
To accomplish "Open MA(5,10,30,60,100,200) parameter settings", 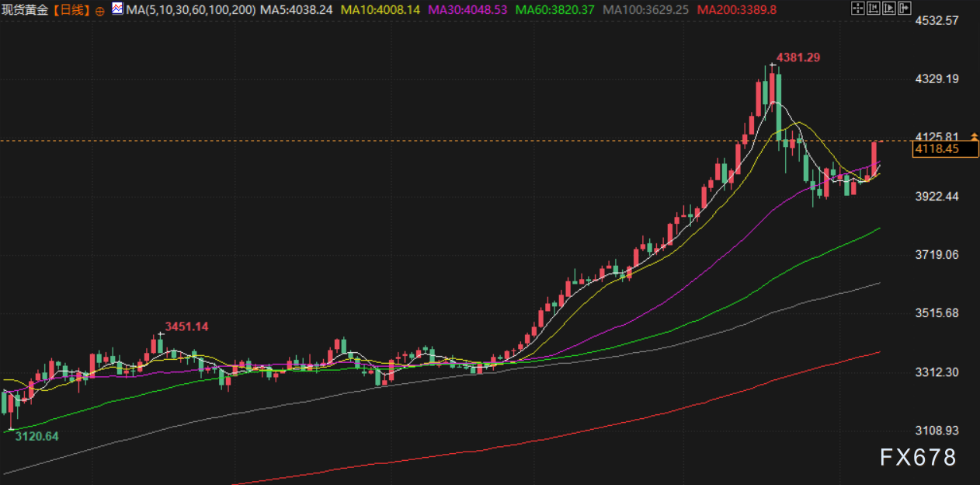I will pos(190,10).
